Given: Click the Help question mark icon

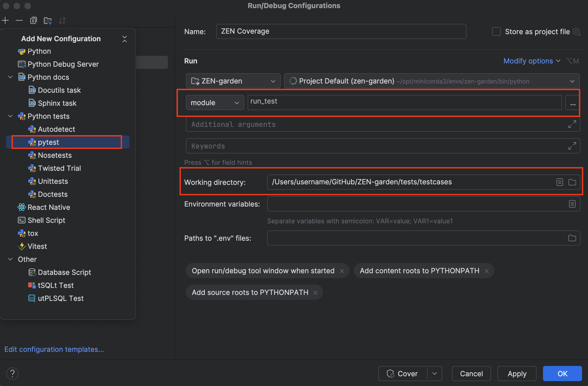Looking at the screenshot, I should pos(12,374).
